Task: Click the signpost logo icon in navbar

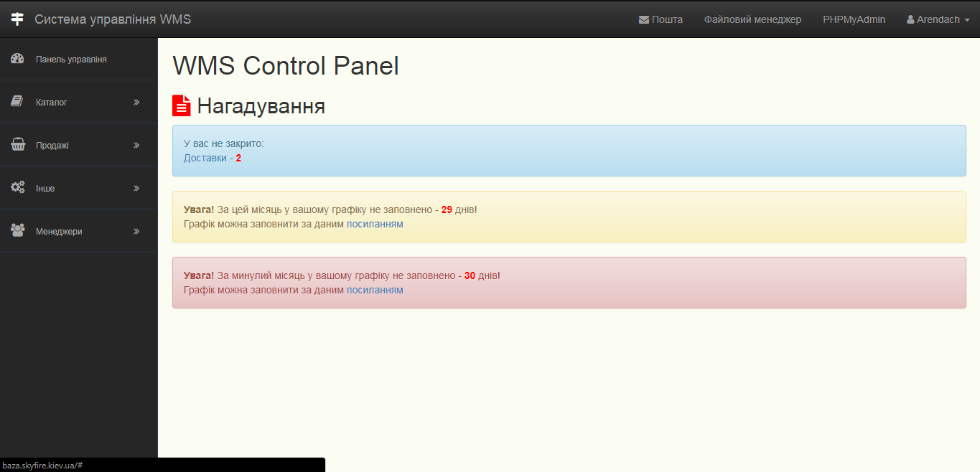Action: pos(17,19)
